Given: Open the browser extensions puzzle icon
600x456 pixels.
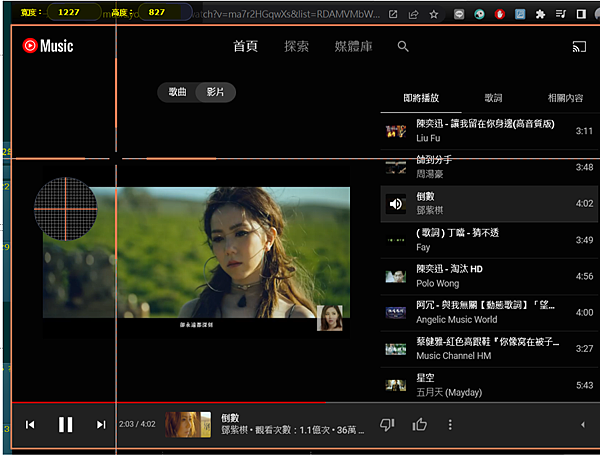Looking at the screenshot, I should [540, 15].
